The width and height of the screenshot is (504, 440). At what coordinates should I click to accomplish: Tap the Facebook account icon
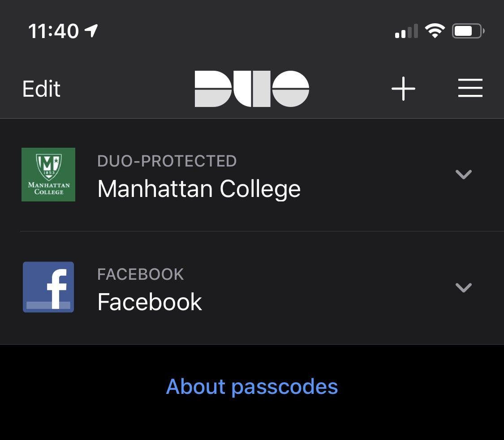(48, 287)
